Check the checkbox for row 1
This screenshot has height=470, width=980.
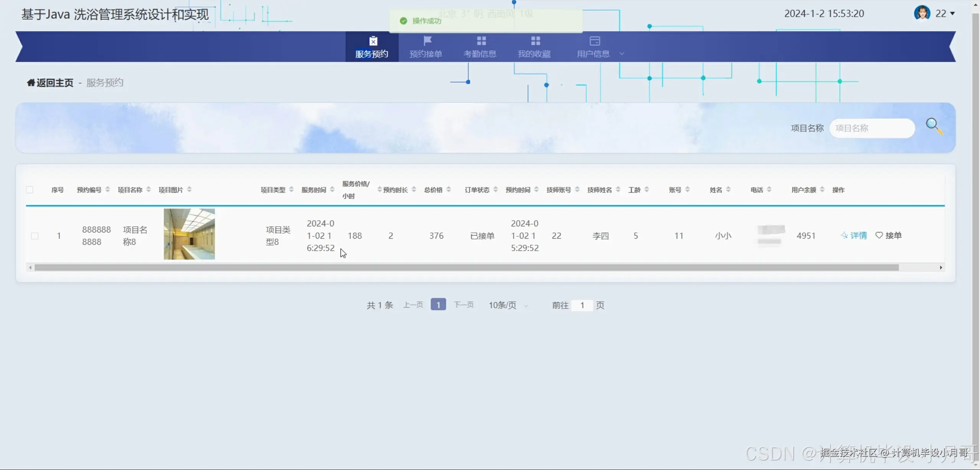(x=34, y=236)
